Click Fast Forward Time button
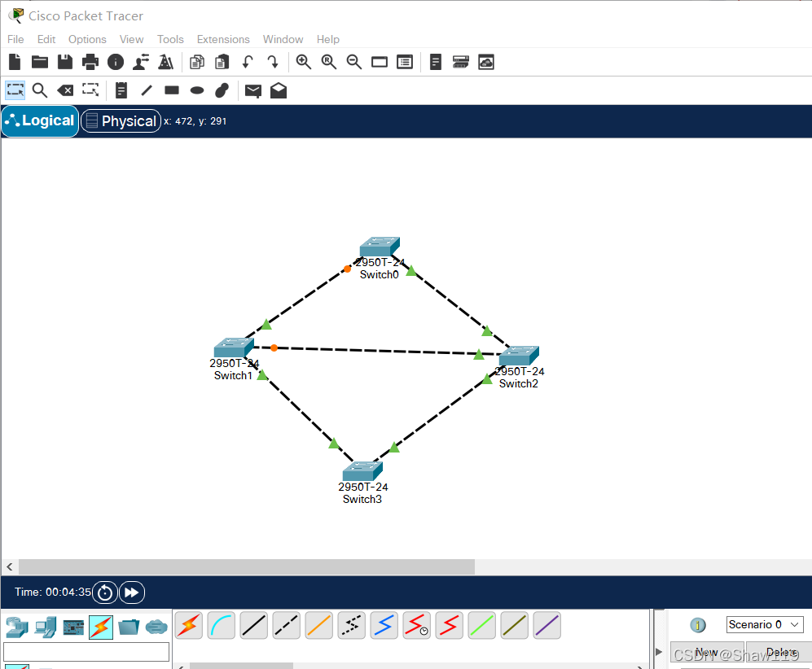Screen dimensions: 812x669 132,592
